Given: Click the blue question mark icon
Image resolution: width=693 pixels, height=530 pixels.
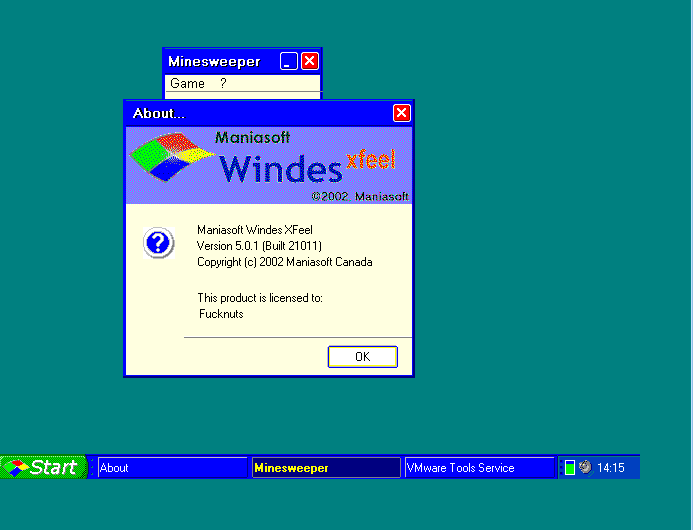Looking at the screenshot, I should point(159,243).
